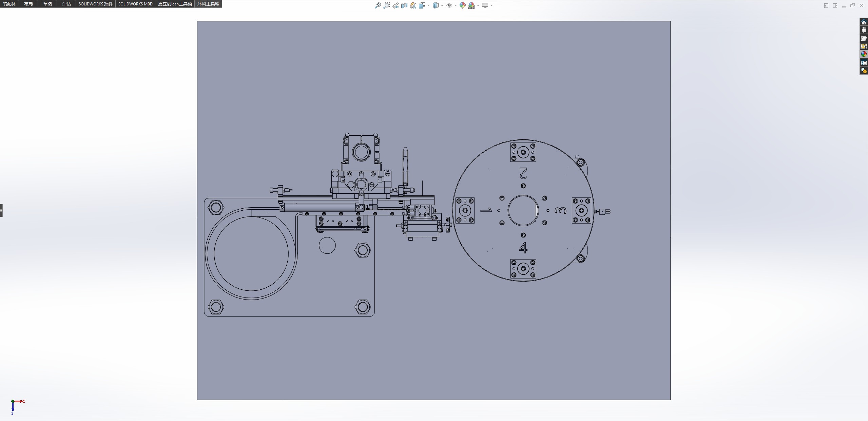Select the Zoom to Area tool
868x421 pixels.
386,5
